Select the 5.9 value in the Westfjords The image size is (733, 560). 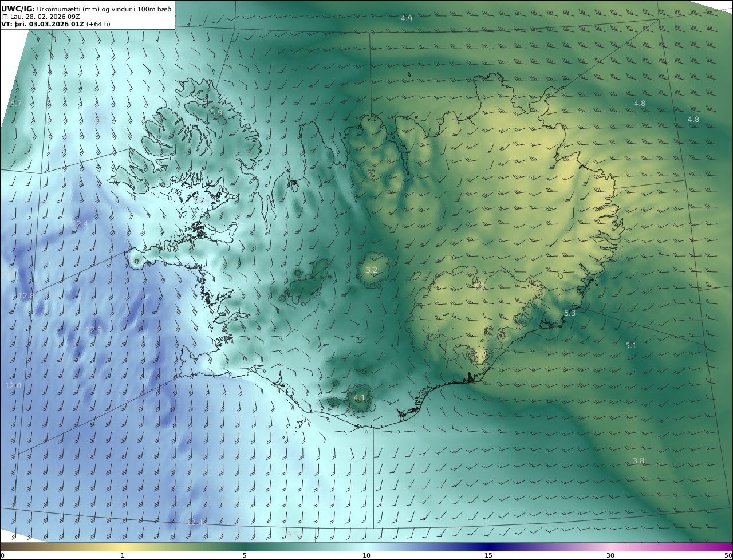(216, 113)
